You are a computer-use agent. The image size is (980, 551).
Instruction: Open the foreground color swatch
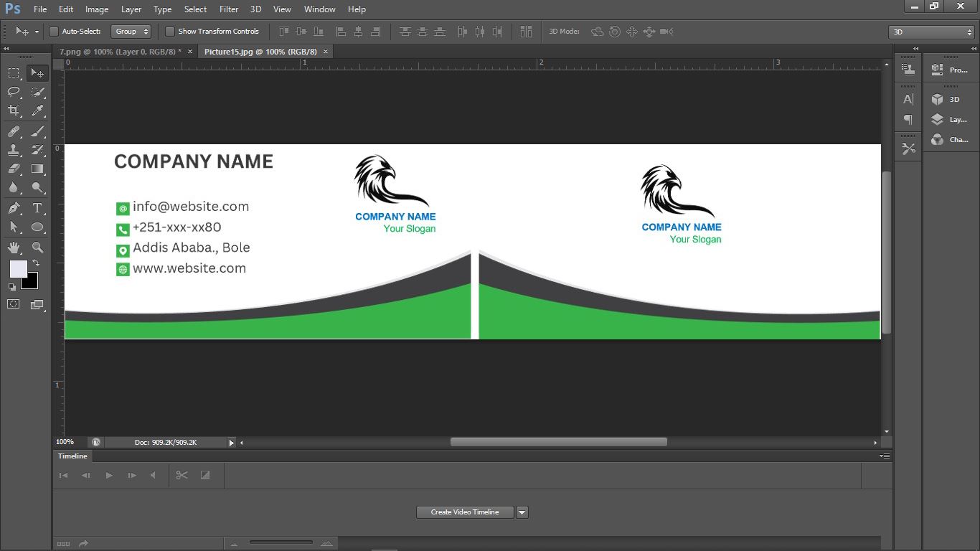[18, 269]
